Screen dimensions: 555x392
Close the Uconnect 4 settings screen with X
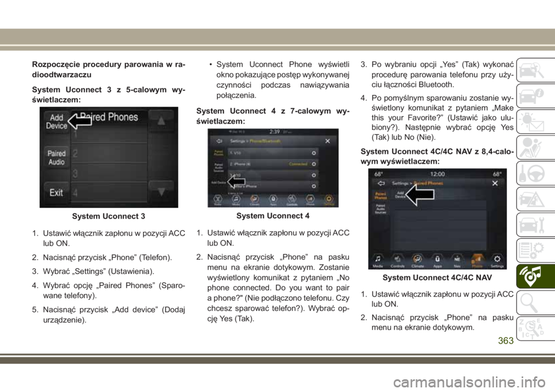(328, 141)
